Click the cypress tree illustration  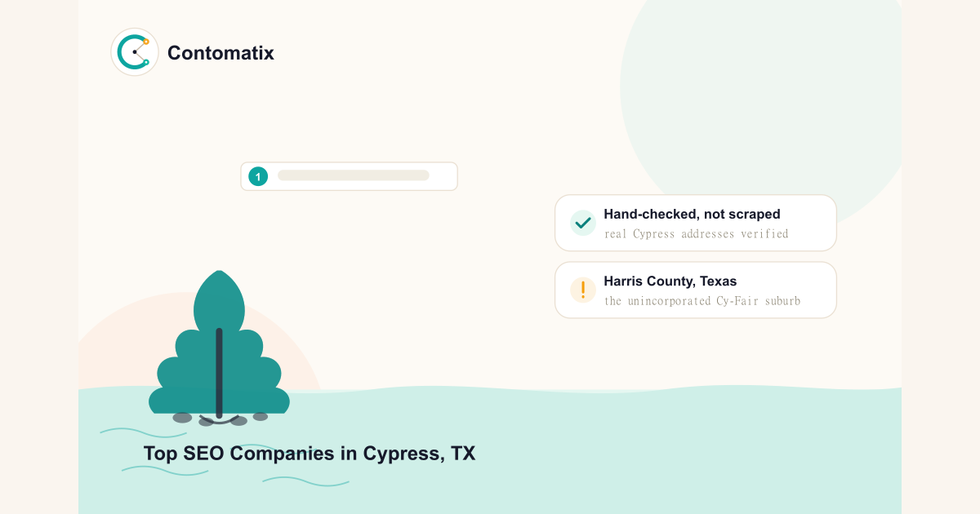pyautogui.click(x=219, y=348)
